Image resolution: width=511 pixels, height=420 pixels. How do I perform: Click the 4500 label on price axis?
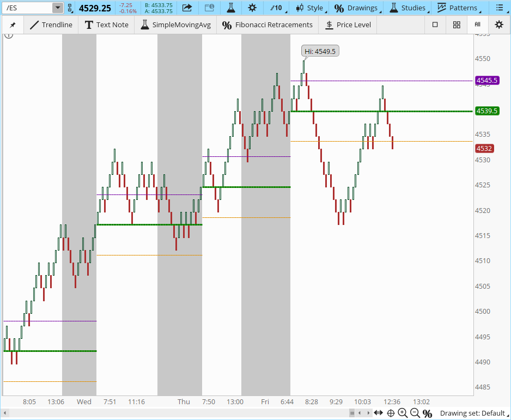click(x=483, y=311)
